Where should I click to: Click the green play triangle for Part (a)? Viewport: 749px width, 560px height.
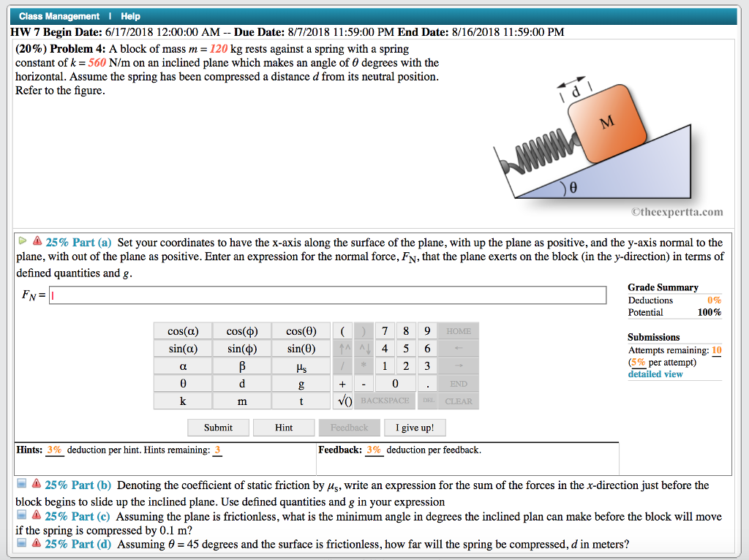(21, 242)
